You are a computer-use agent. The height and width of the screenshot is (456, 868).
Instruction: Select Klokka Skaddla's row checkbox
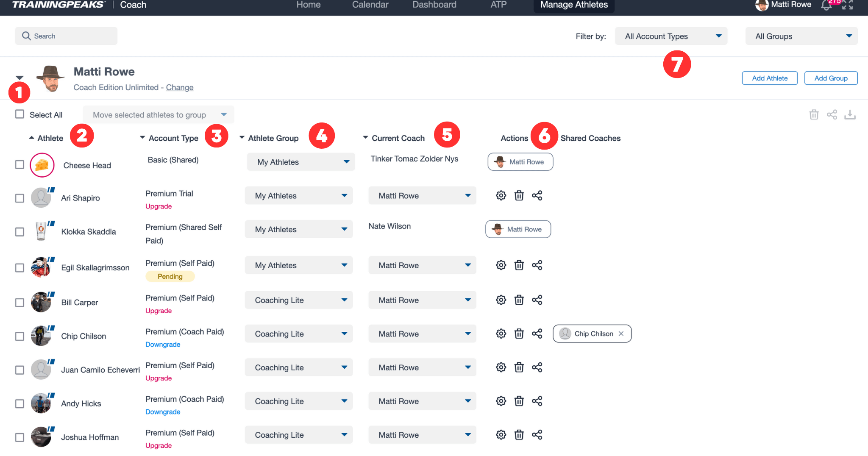click(19, 231)
